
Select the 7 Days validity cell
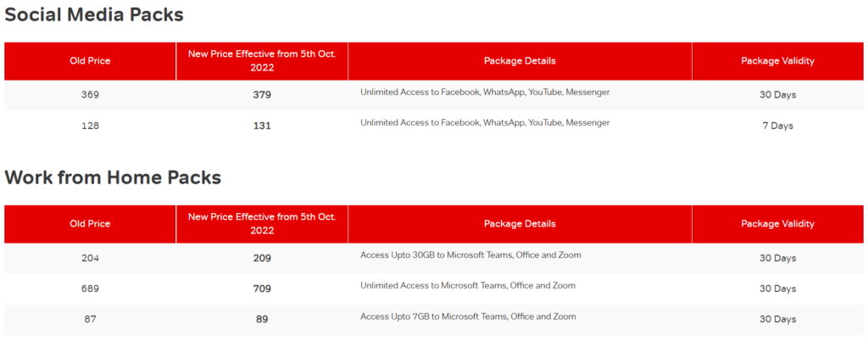tap(778, 126)
